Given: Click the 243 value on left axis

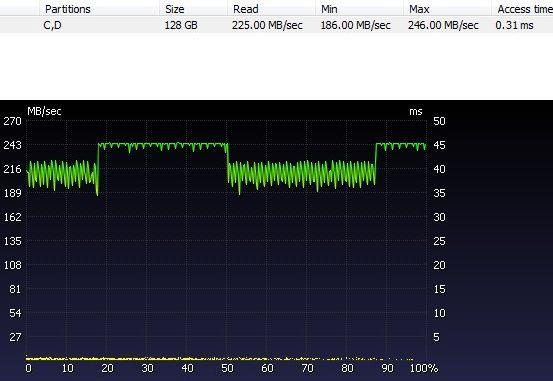Looking at the screenshot, I should (x=12, y=145).
